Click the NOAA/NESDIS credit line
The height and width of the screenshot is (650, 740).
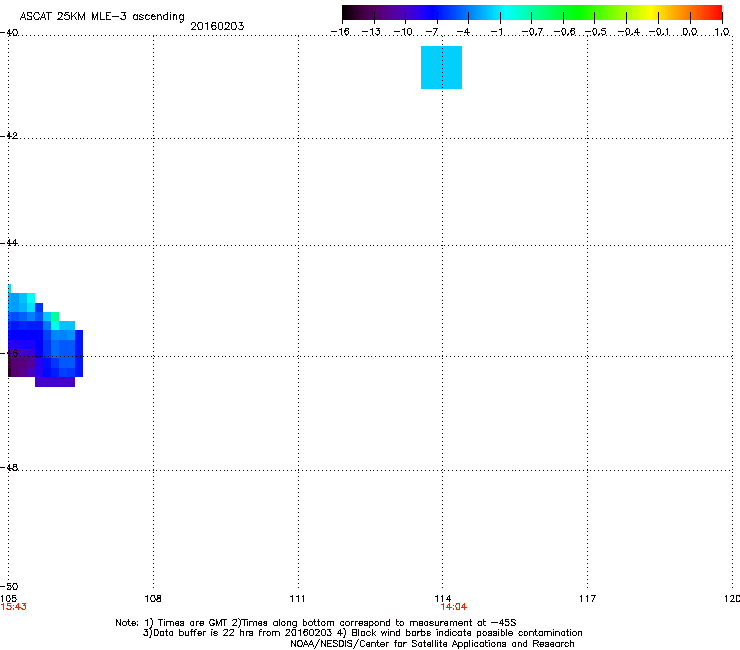coord(432,644)
